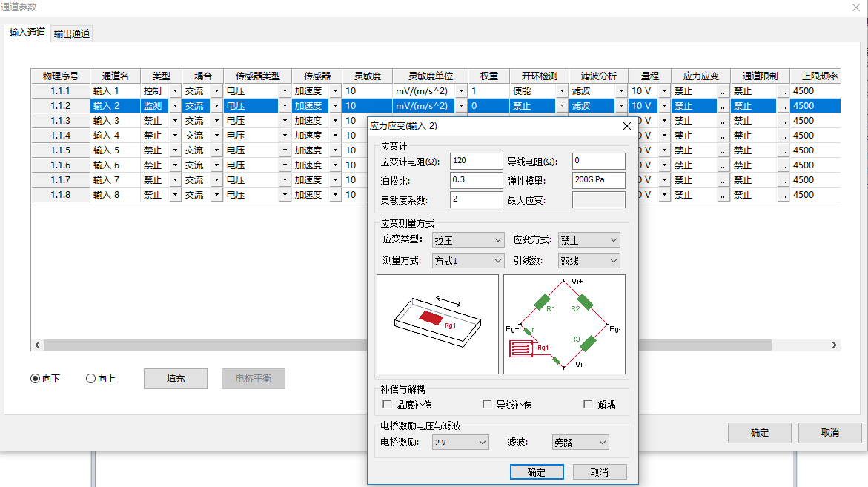Enable the 导线补偿 checkbox
Image resolution: width=868 pixels, height=487 pixels.
click(x=487, y=405)
